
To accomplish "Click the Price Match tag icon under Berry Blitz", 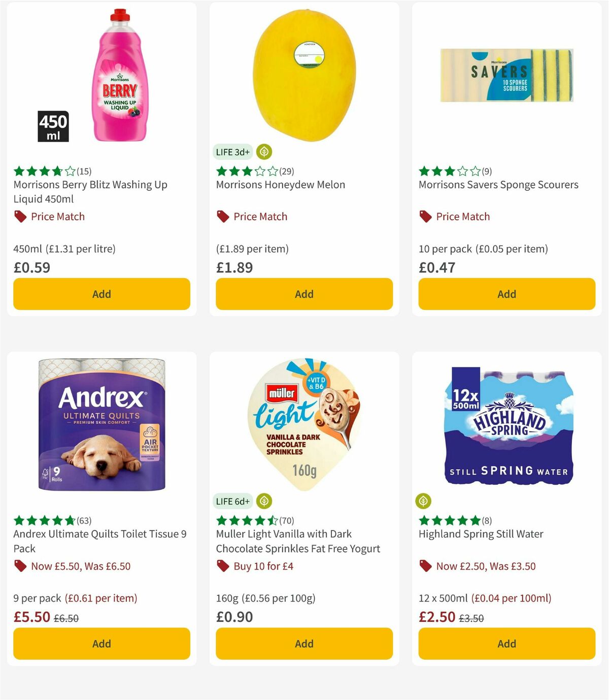I will tap(20, 216).
